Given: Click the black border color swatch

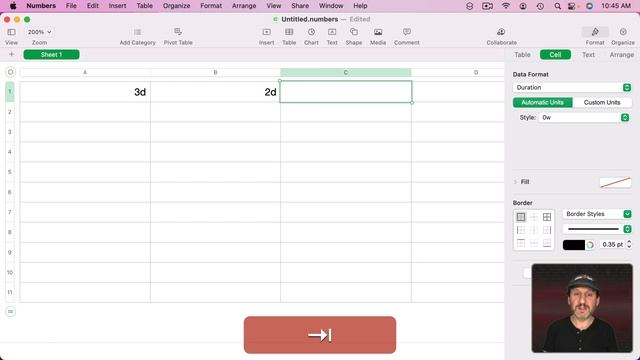Looking at the screenshot, I should [x=573, y=244].
